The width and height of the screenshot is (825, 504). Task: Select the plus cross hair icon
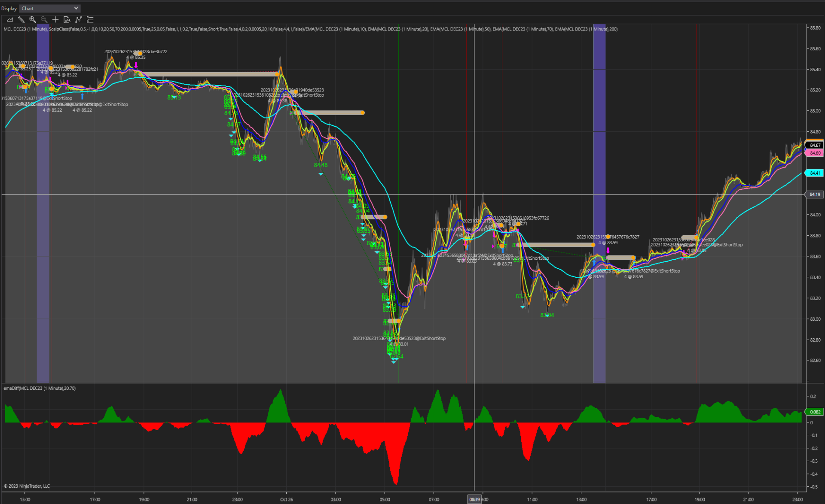pos(55,20)
